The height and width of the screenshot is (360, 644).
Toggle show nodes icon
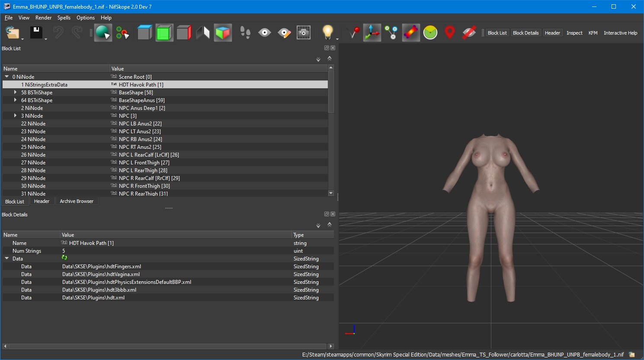(x=391, y=33)
